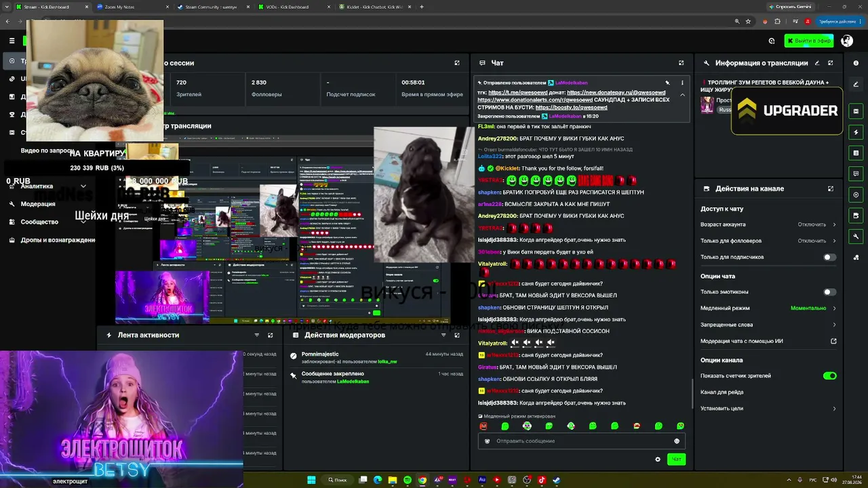Open chat settings gear icon
Screen dimensions: 868x488
(657, 460)
